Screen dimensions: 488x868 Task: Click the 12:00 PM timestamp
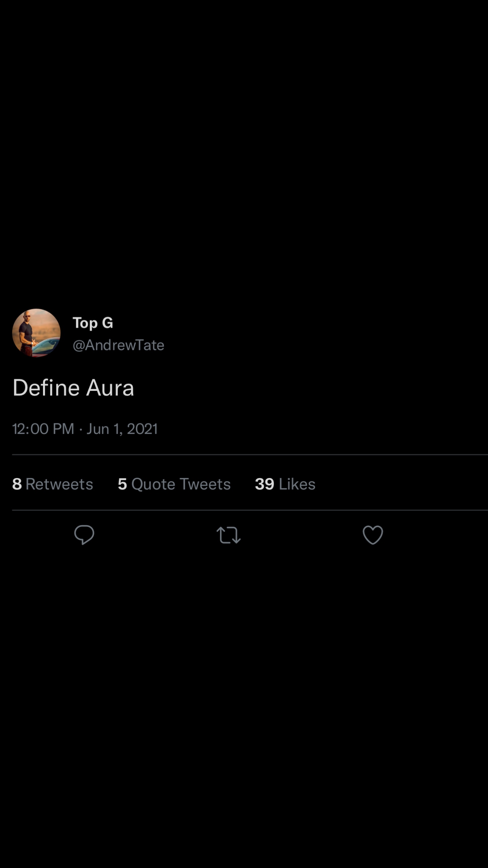[43, 429]
